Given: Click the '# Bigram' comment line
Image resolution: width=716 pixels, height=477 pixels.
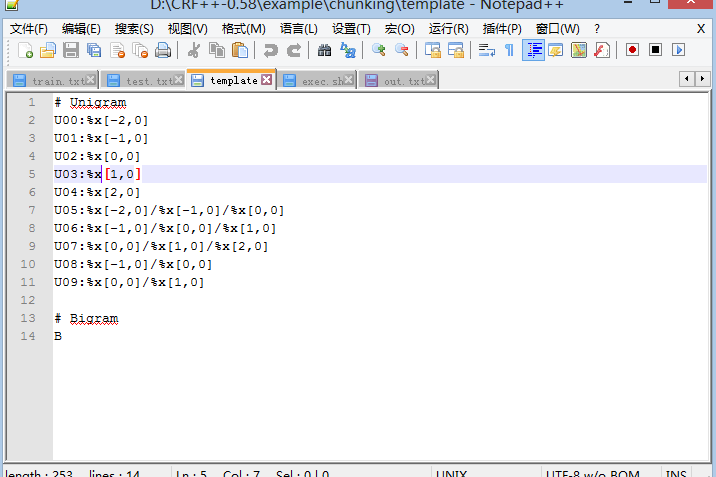Looking at the screenshot, I should [x=86, y=319].
